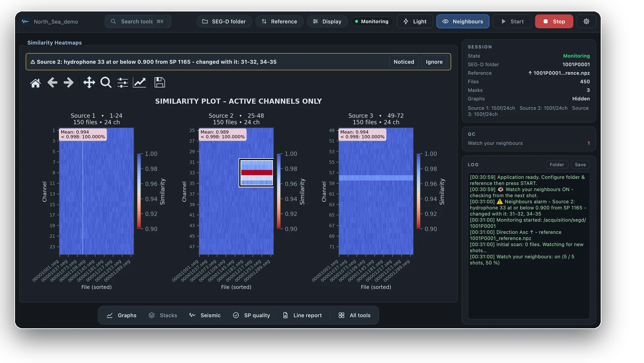Toggle Light theme mode
This screenshot has width=644, height=363.
coord(415,21)
